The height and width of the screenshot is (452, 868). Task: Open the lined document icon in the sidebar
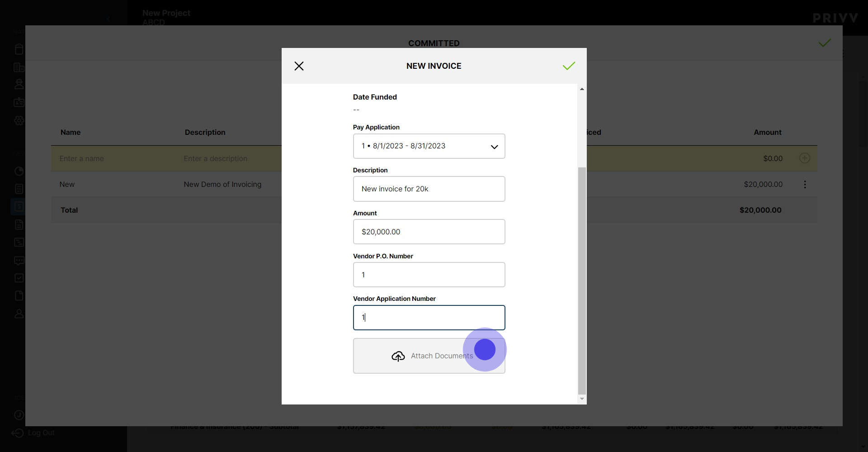point(19,225)
